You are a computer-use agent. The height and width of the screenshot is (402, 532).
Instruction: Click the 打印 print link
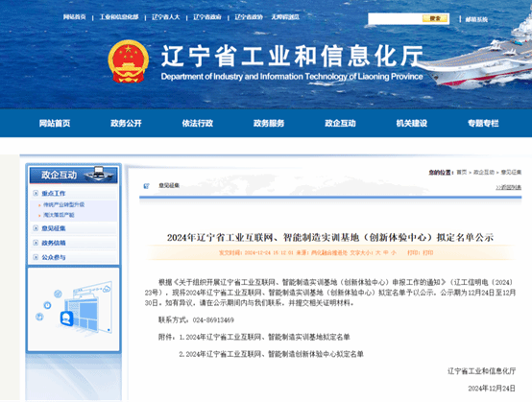pos(428,253)
